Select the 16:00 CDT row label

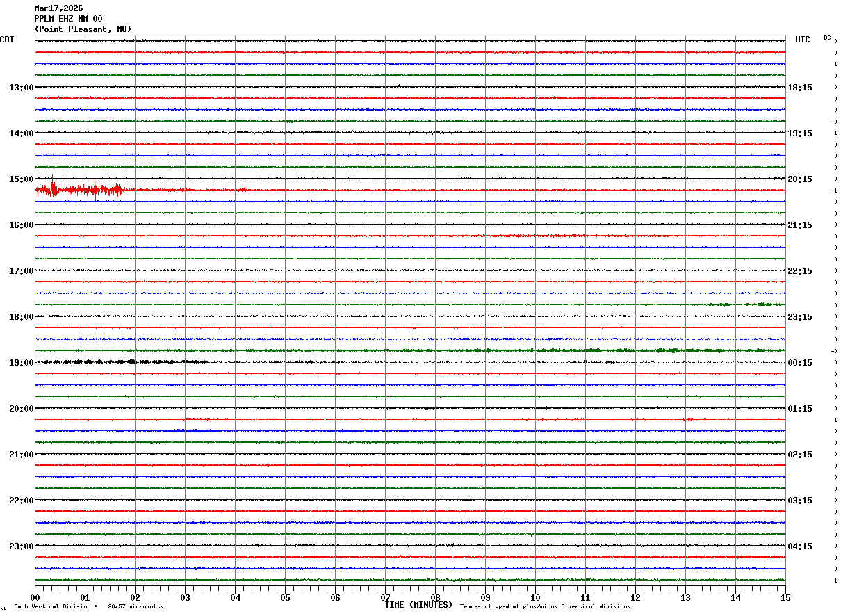pyautogui.click(x=21, y=225)
